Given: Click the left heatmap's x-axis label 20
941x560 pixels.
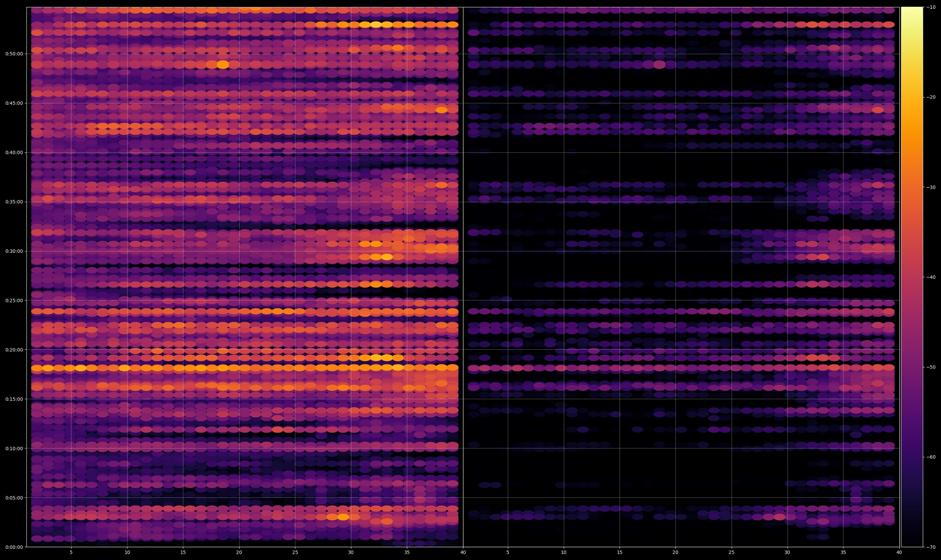Looking at the screenshot, I should (239, 553).
